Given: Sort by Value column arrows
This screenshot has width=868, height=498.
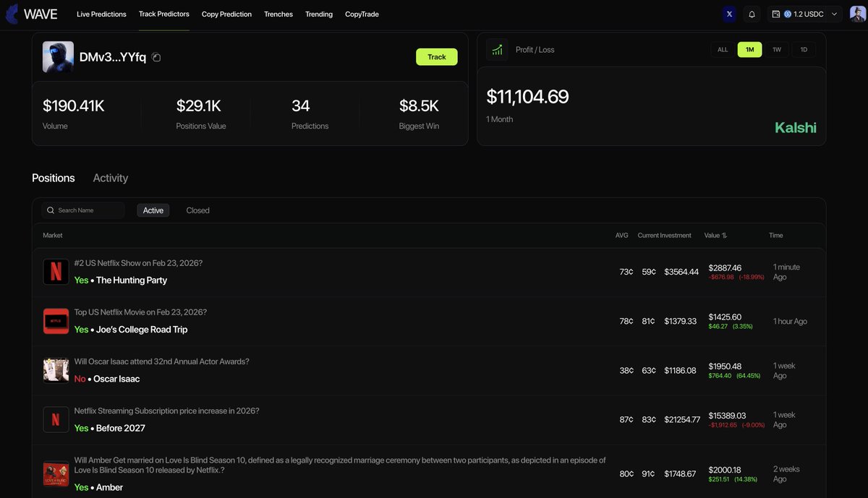Looking at the screenshot, I should 724,236.
